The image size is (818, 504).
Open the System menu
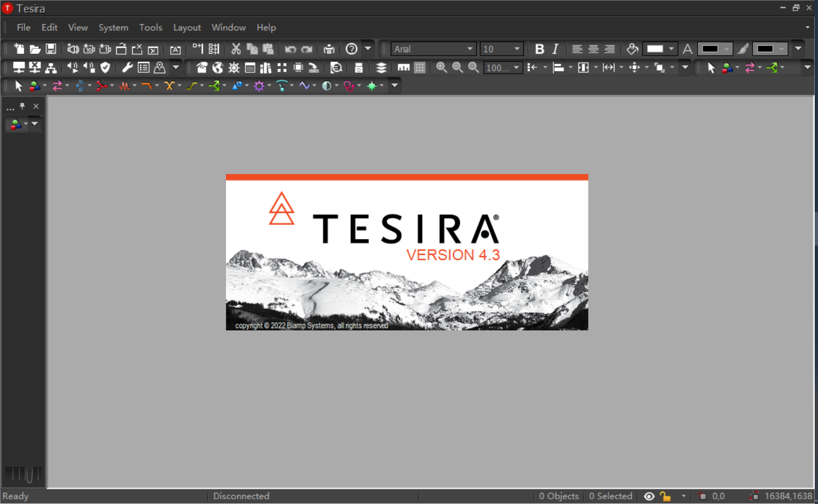click(113, 28)
